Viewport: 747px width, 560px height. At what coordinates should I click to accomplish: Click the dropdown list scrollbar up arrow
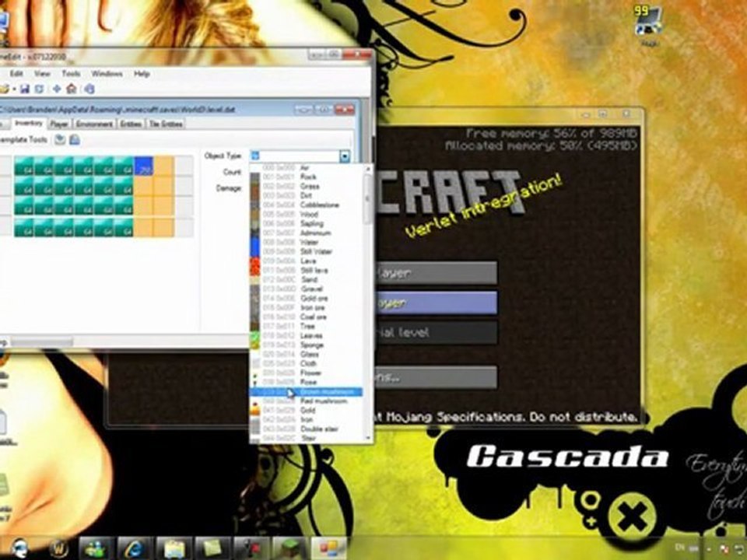(x=368, y=168)
